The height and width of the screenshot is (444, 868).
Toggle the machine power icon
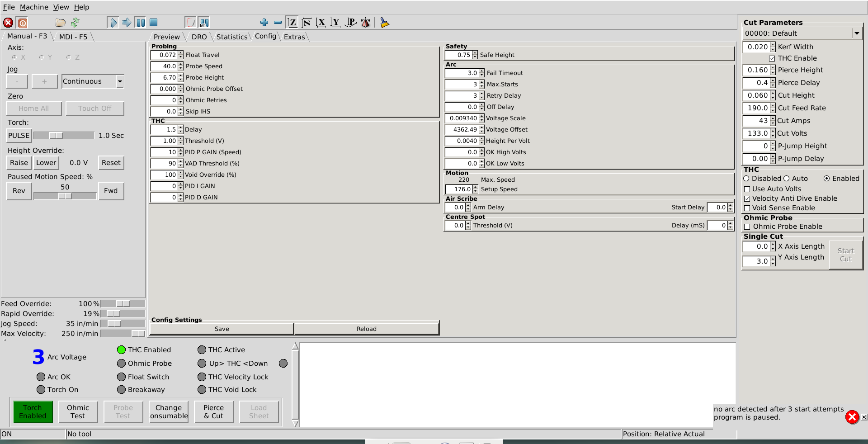(22, 23)
